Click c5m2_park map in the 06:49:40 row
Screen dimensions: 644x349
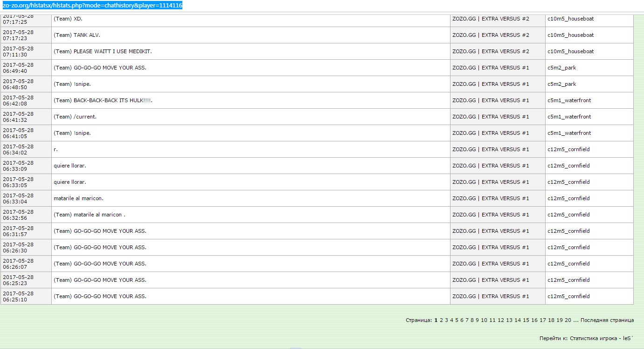tap(561, 68)
